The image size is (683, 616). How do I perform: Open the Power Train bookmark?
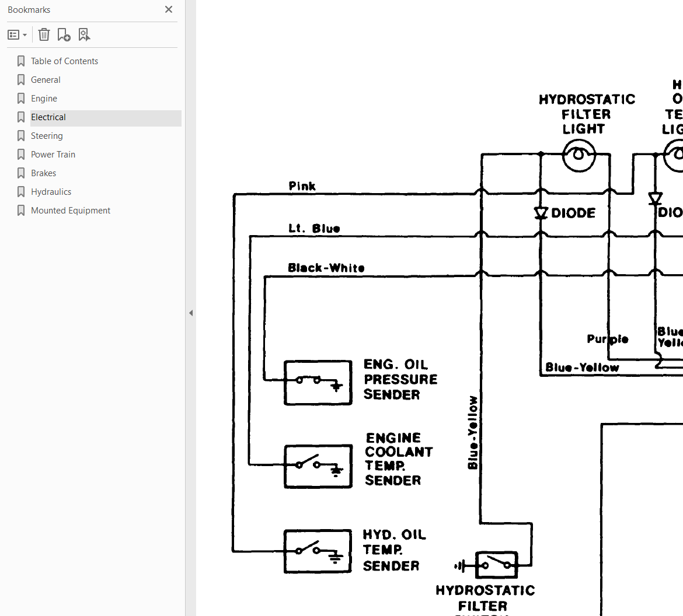tap(53, 155)
